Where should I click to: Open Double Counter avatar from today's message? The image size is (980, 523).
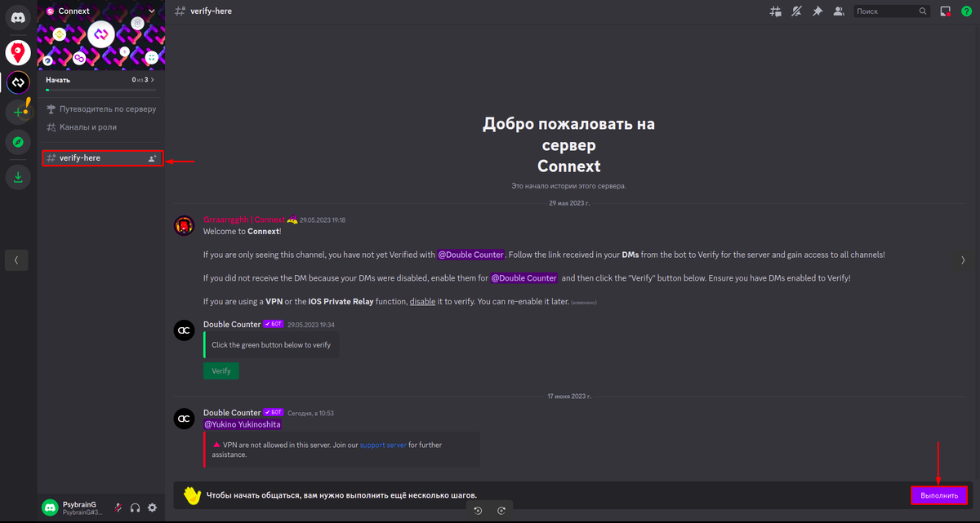point(185,419)
